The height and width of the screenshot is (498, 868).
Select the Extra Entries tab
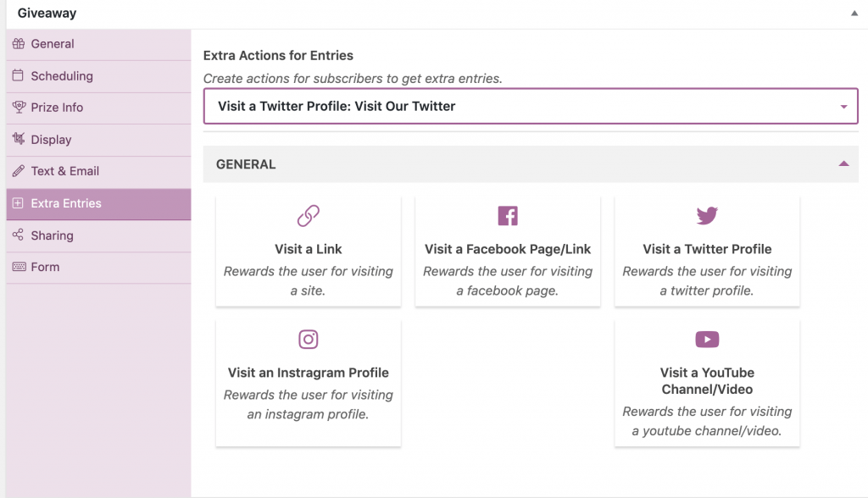(98, 203)
